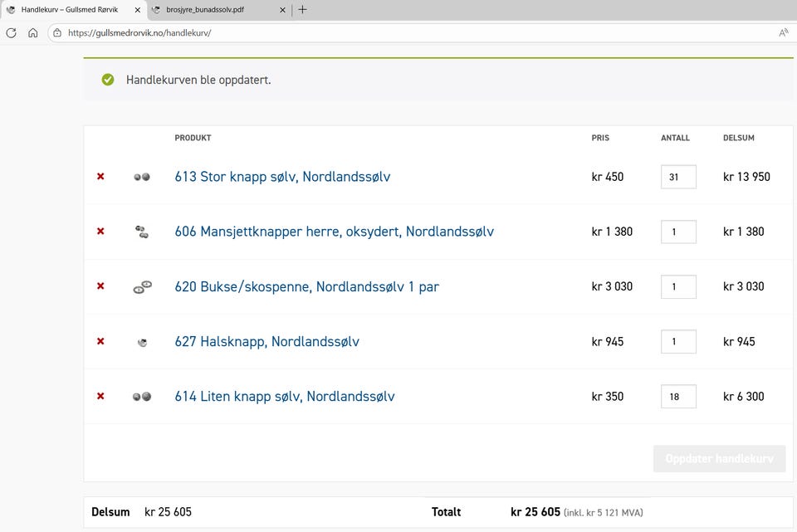
Task: Close the brosjyre_bunadssolv.pdf tab
Action: pos(282,10)
